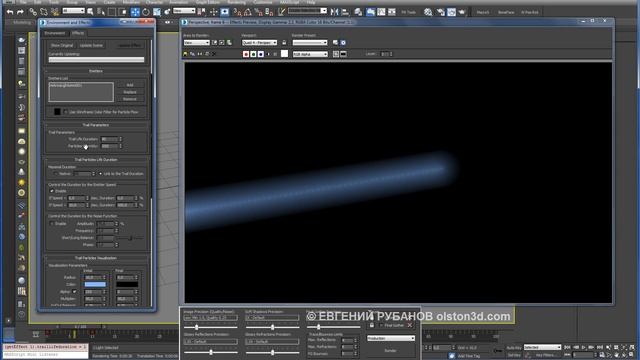Click the Mirror tool icon
640x360 pixels.
pyautogui.click(x=334, y=12)
